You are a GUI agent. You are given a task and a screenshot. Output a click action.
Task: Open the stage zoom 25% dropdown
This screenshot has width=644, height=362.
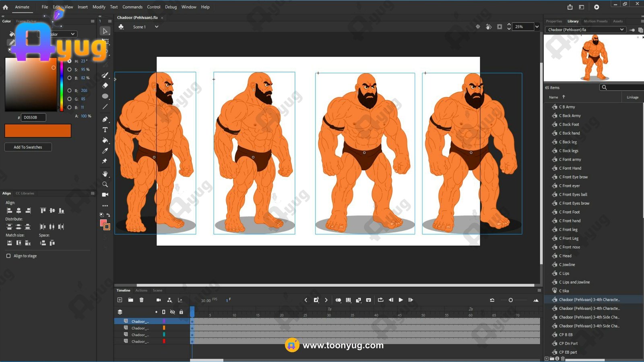click(x=537, y=27)
